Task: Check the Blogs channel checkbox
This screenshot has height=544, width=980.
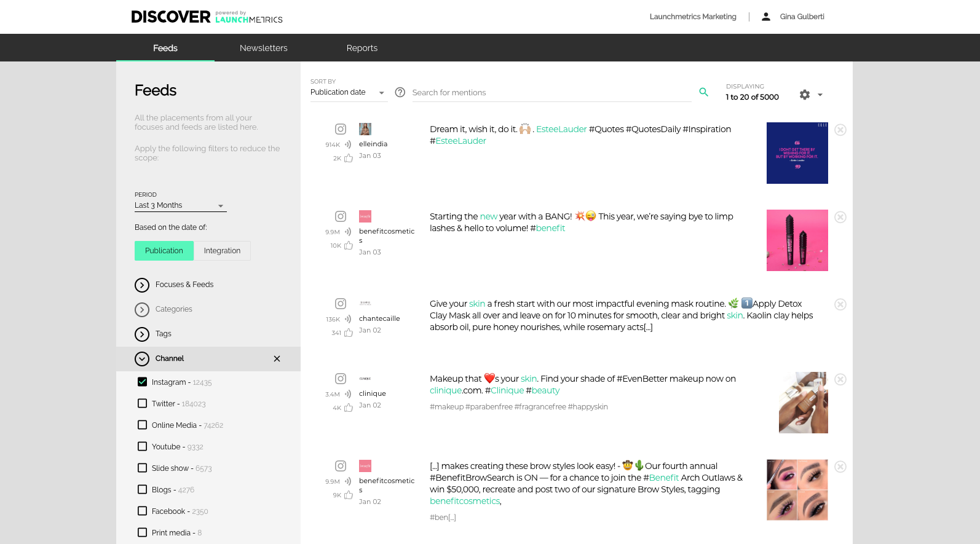Action: click(x=142, y=489)
